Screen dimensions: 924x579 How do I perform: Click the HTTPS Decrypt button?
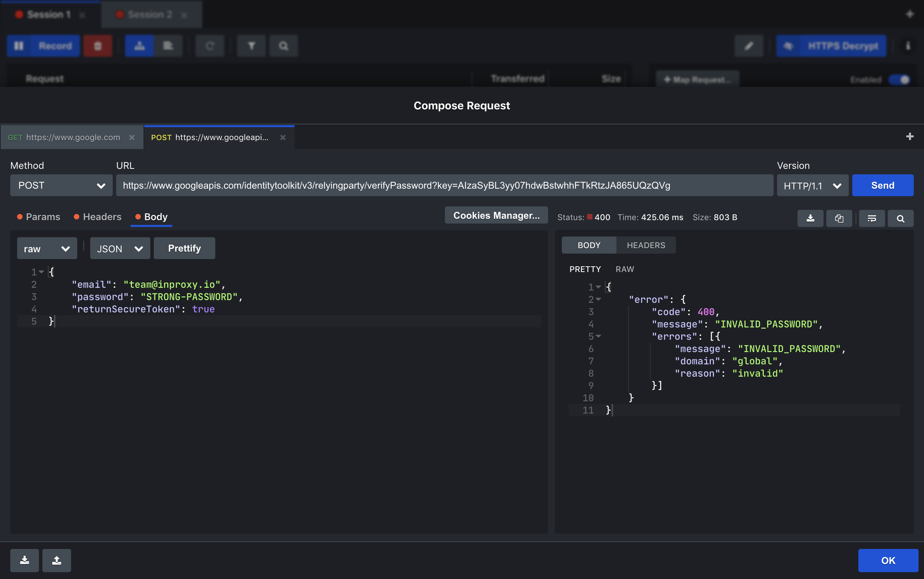click(831, 46)
